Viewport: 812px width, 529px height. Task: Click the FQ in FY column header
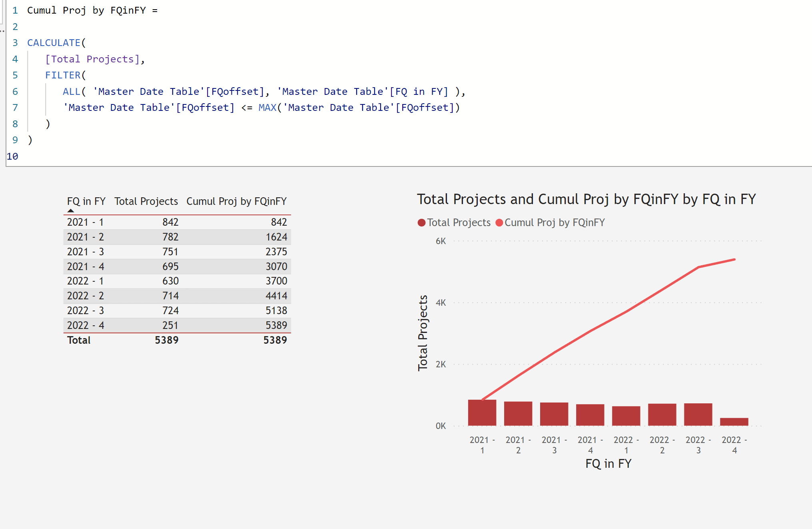(x=86, y=201)
